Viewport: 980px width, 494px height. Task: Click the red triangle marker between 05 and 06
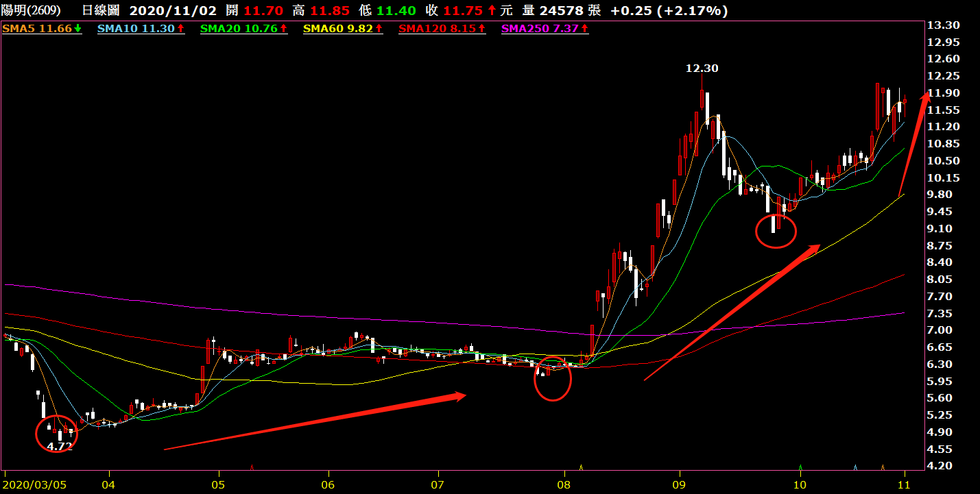point(252,467)
